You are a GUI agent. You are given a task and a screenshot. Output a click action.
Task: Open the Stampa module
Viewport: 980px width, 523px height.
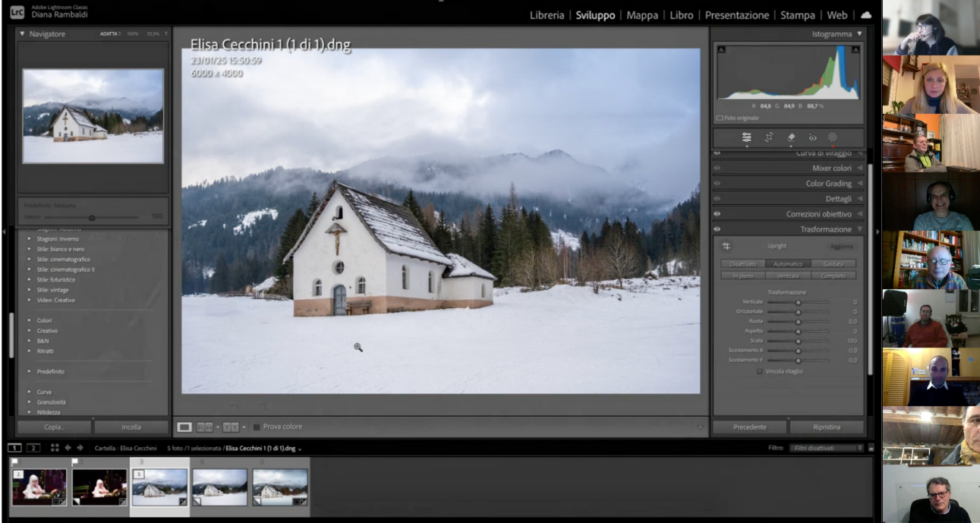798,15
